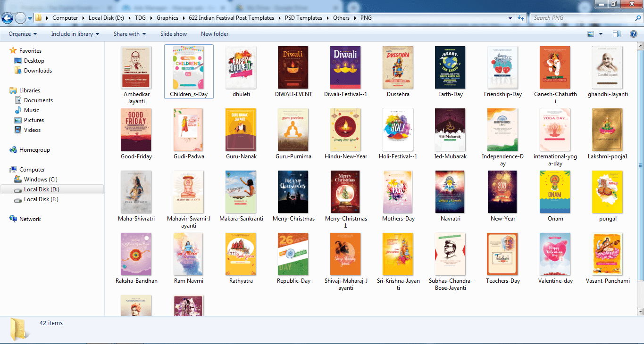
Task: Select the Onam thumbnail image
Action: (555, 192)
